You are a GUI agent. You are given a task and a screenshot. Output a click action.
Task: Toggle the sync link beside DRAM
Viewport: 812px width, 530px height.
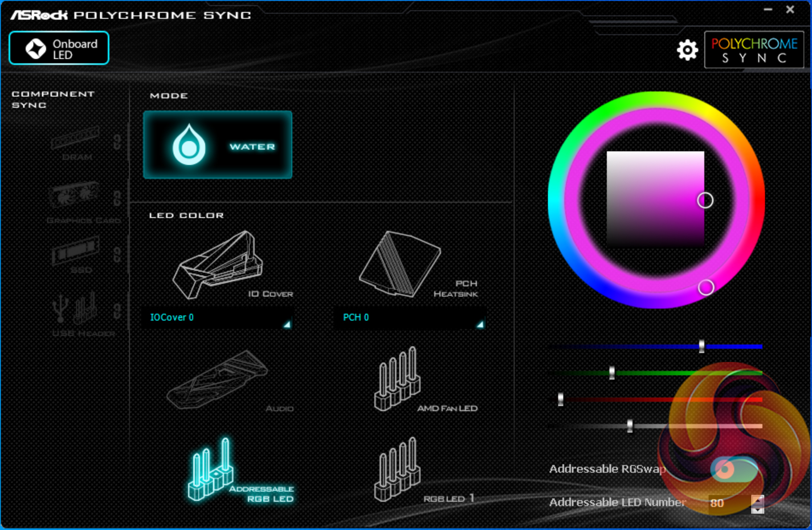[x=117, y=141]
